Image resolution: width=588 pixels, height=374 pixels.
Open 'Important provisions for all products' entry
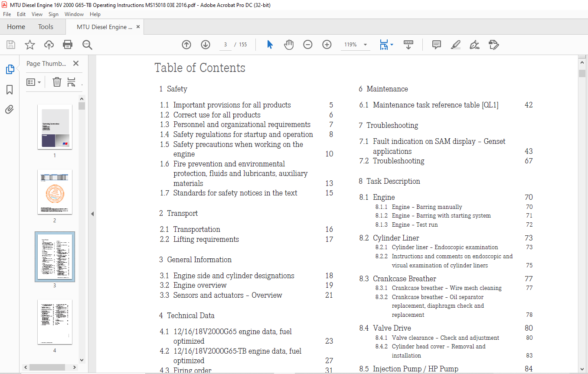tap(232, 105)
